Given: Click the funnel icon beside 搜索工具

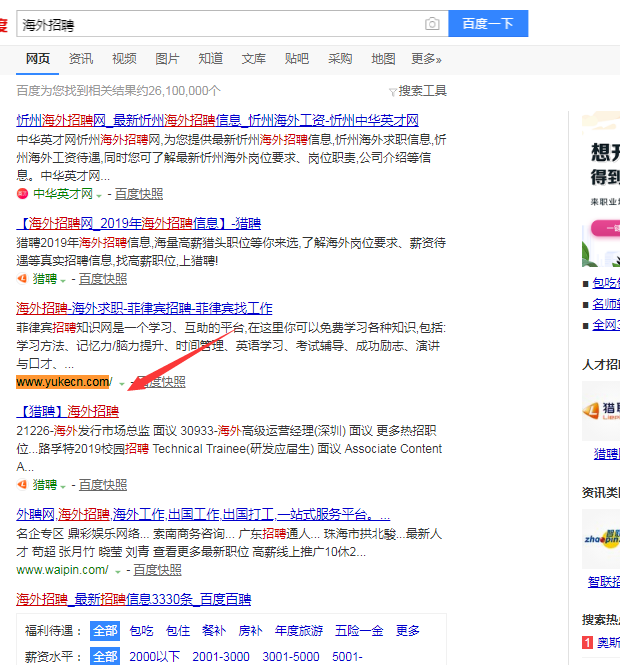Looking at the screenshot, I should tap(393, 91).
